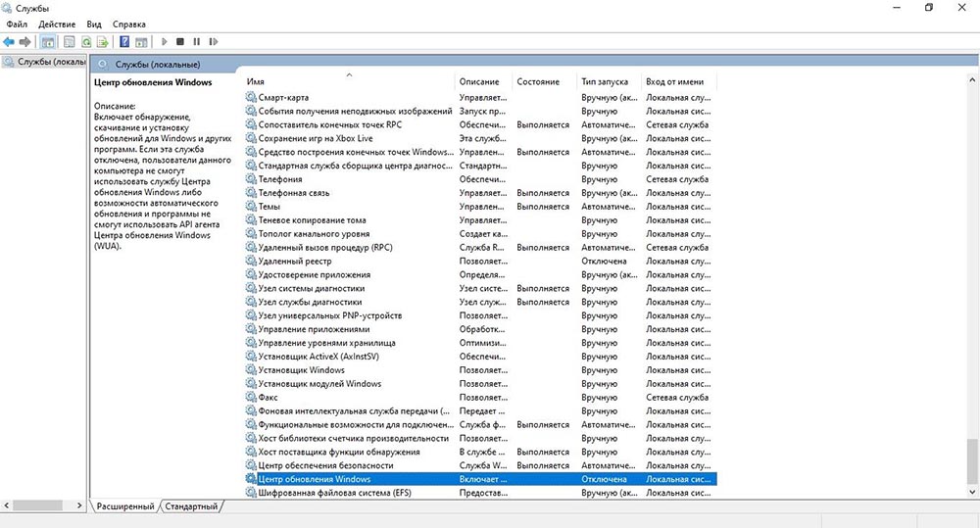Open the Действие menu
The height and width of the screenshot is (528, 980).
pyautogui.click(x=57, y=24)
